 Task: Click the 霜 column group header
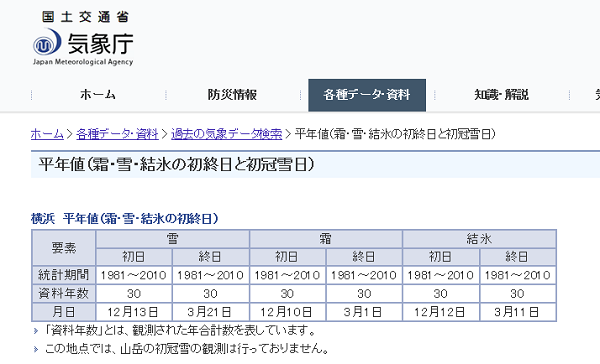pyautogui.click(x=326, y=239)
